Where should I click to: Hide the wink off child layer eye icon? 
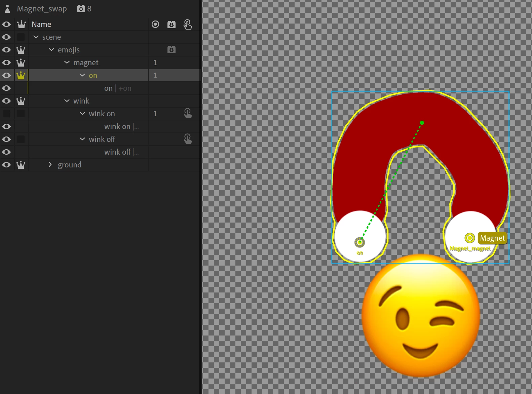(6, 152)
